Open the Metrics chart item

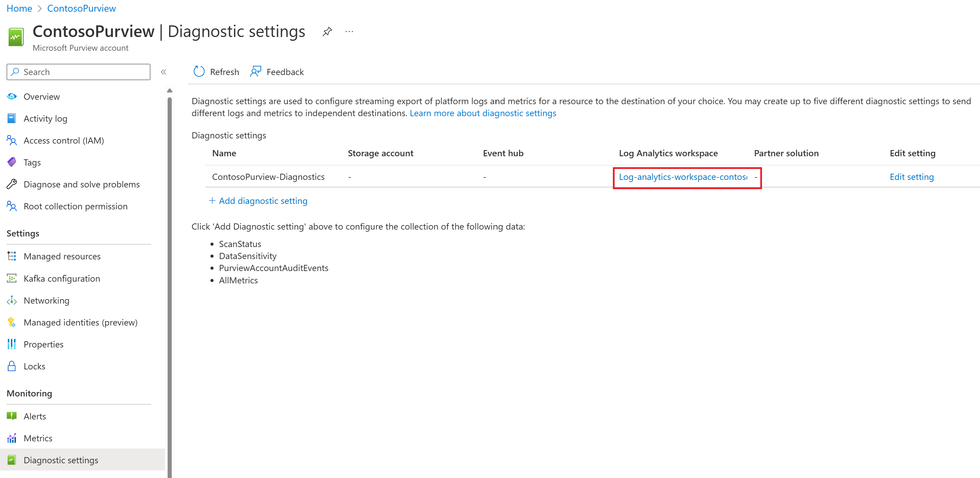pyautogui.click(x=38, y=438)
